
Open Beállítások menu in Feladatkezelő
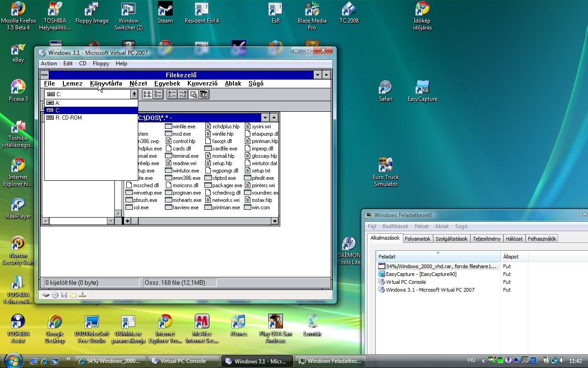tap(396, 226)
